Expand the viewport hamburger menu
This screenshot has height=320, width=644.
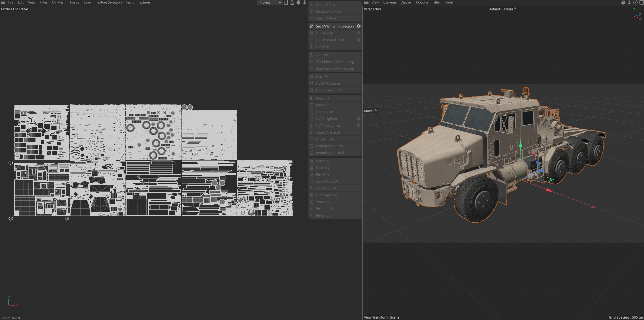click(x=366, y=2)
